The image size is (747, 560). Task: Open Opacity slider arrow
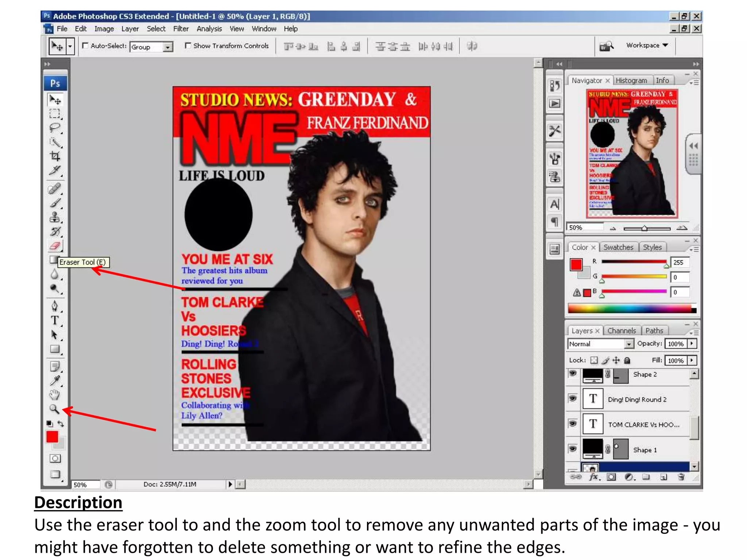(692, 343)
